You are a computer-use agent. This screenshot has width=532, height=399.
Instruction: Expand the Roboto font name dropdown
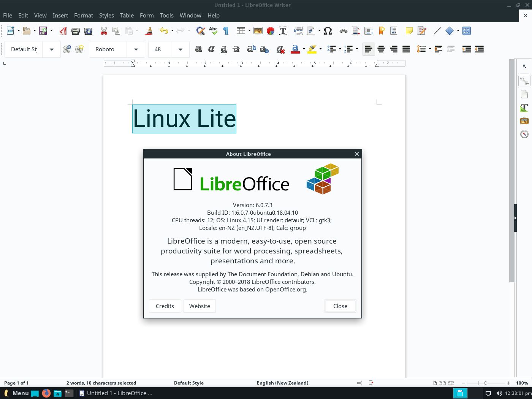(136, 49)
